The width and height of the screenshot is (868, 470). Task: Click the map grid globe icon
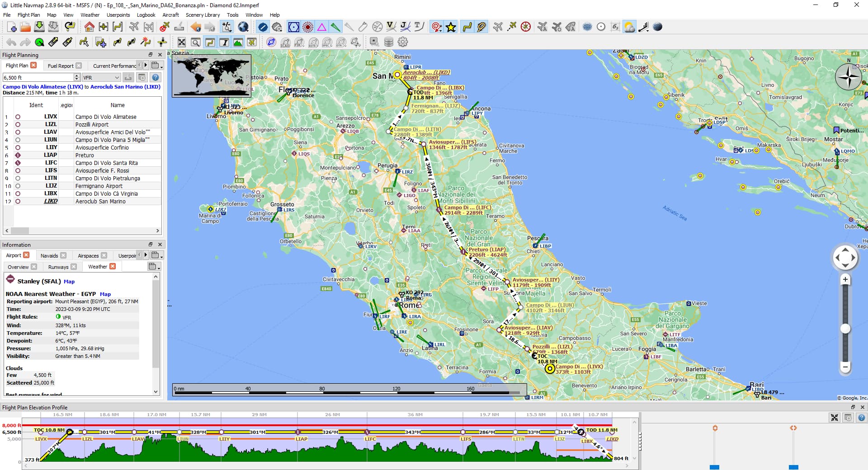pos(587,27)
